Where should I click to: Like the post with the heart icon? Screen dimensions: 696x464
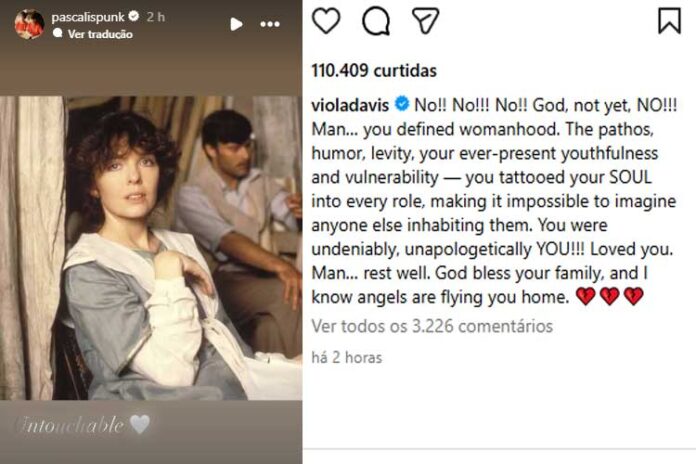point(326,21)
